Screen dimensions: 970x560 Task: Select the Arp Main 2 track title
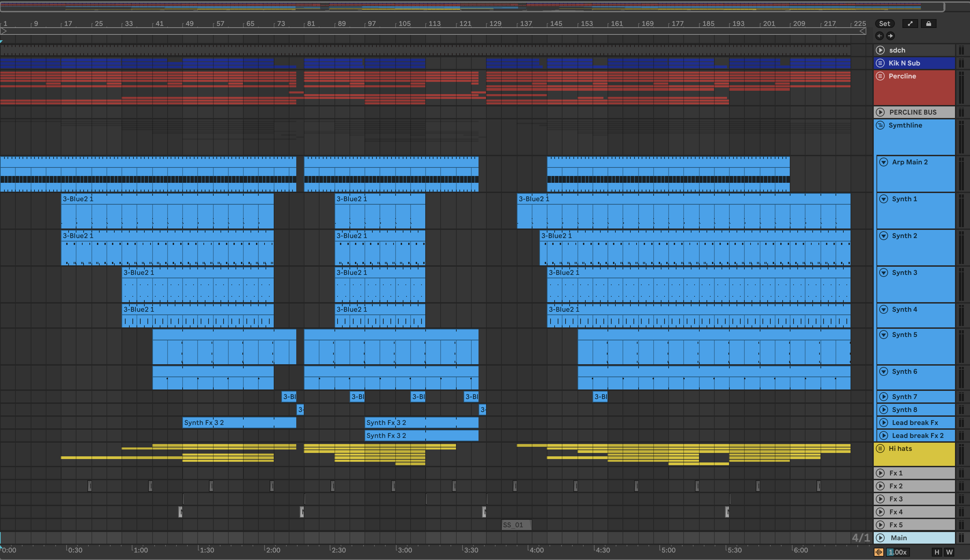910,162
